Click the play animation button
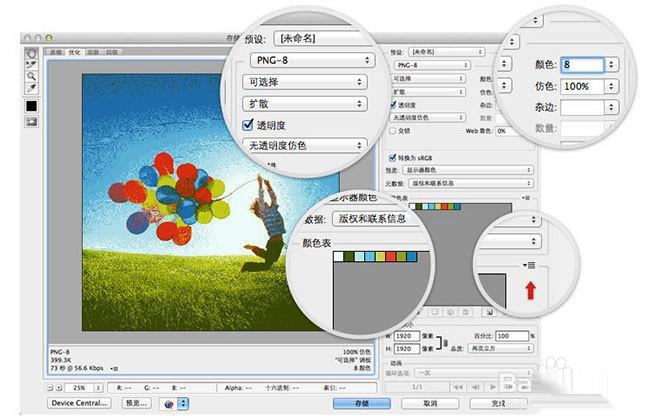The width and height of the screenshot is (650, 416). [492, 387]
